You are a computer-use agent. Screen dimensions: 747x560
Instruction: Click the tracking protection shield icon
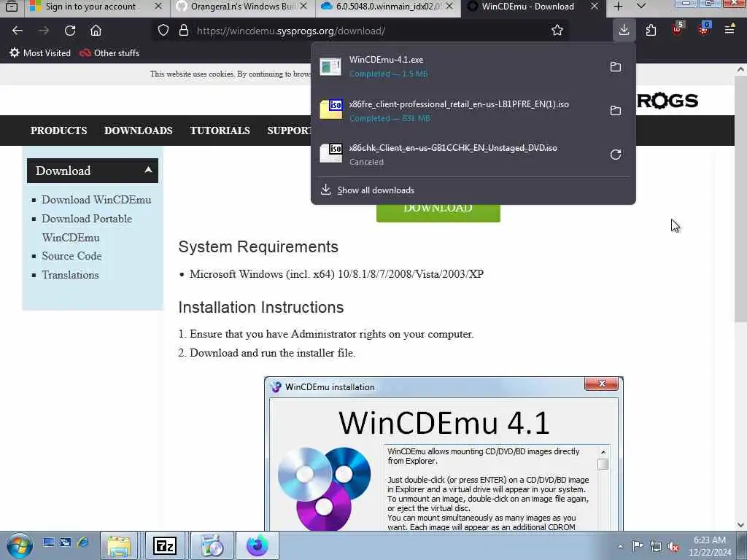point(163,31)
